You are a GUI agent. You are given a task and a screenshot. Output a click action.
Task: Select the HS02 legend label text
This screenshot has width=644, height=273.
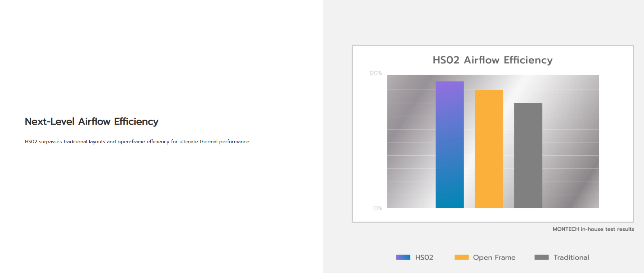click(x=424, y=258)
